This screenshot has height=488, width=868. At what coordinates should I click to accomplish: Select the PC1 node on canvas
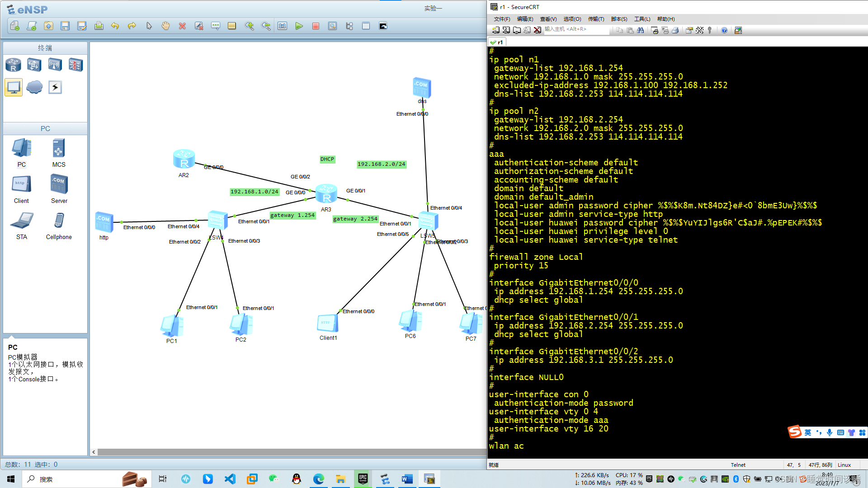(x=172, y=326)
